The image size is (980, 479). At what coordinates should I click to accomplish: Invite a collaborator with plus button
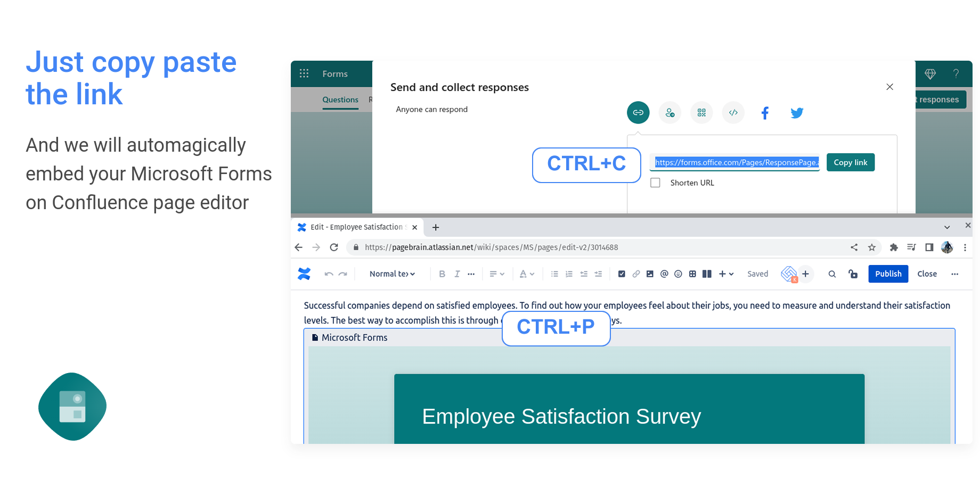pos(805,274)
